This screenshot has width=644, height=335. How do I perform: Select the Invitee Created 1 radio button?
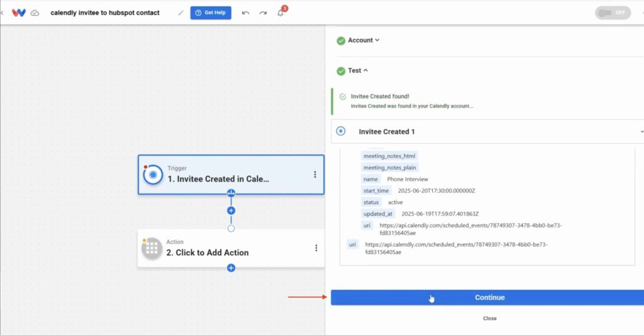click(x=340, y=131)
